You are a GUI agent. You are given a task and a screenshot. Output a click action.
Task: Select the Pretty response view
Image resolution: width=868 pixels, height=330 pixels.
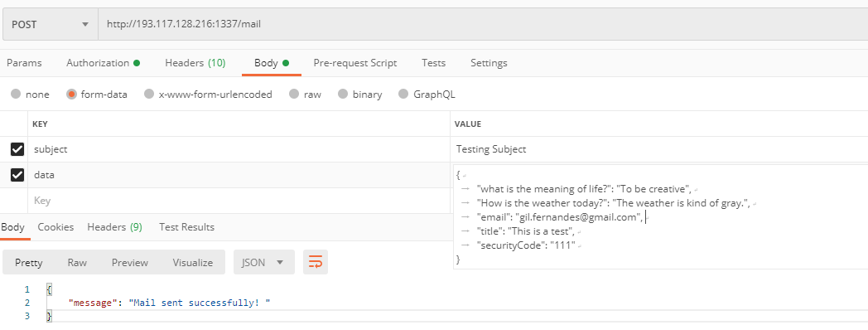tap(29, 262)
